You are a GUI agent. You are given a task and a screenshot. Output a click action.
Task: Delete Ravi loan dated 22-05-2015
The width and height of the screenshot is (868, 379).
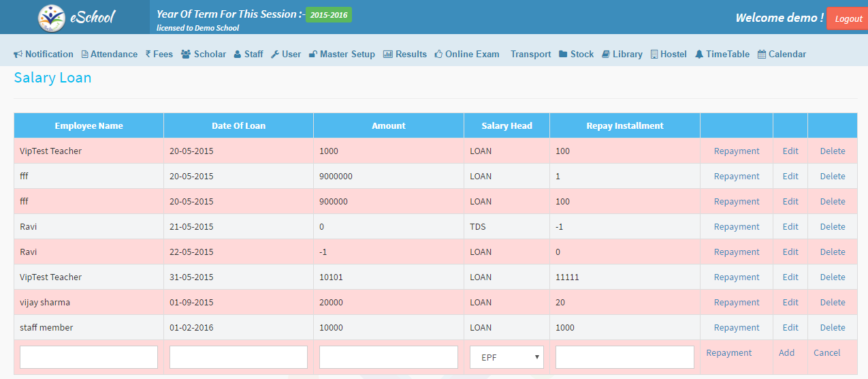pyautogui.click(x=833, y=252)
